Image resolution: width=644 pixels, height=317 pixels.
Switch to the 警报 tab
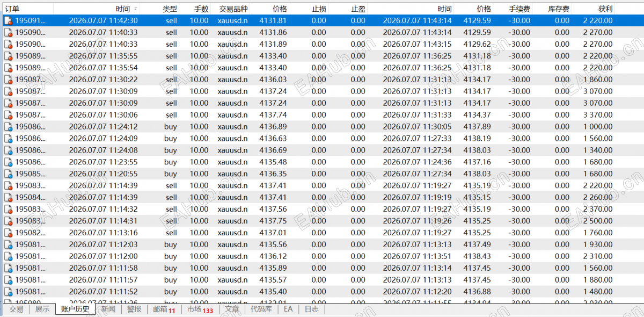(x=134, y=309)
